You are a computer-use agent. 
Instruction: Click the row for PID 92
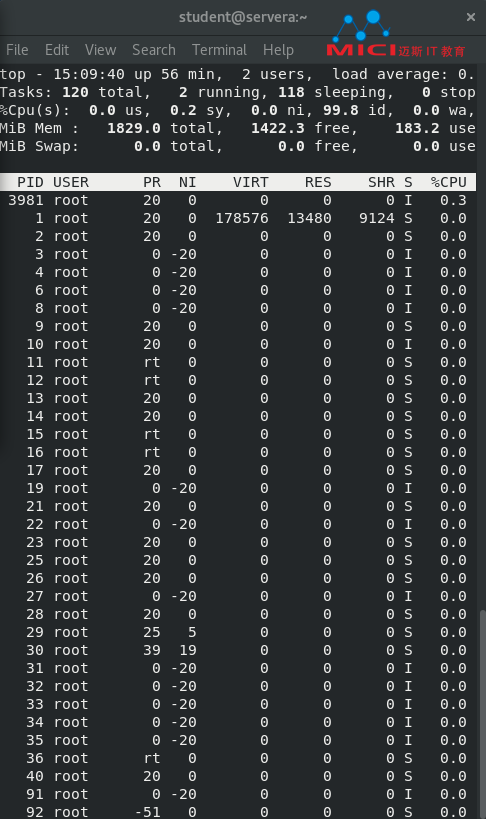point(238,812)
